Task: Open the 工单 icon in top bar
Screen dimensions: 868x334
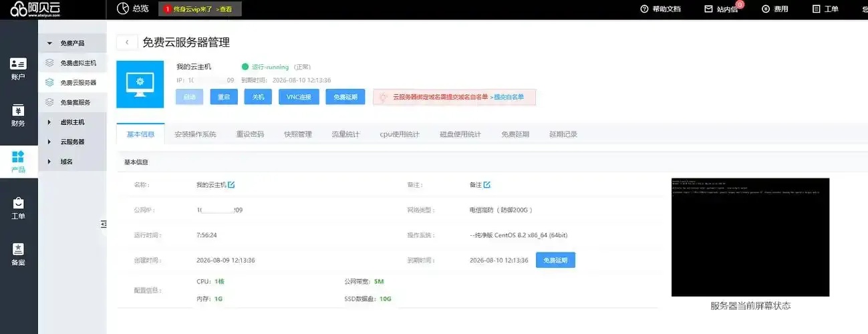Action: coord(816,9)
